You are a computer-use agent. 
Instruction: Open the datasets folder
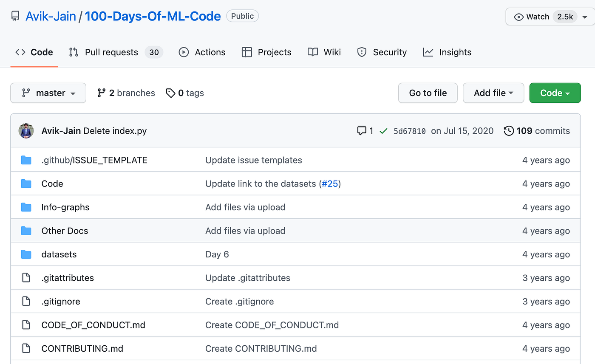59,254
